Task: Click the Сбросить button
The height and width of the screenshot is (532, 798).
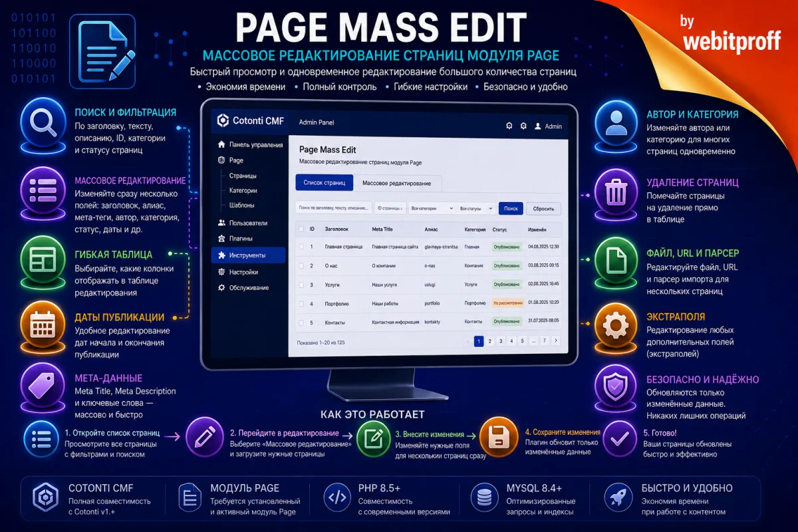Action: click(x=543, y=208)
